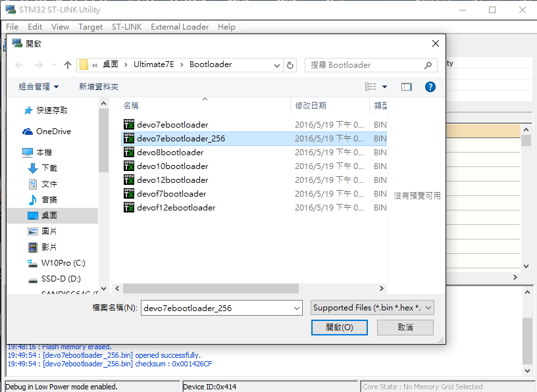Open recent locations dropdown arrow
The width and height of the screenshot is (537, 392).
54,65
